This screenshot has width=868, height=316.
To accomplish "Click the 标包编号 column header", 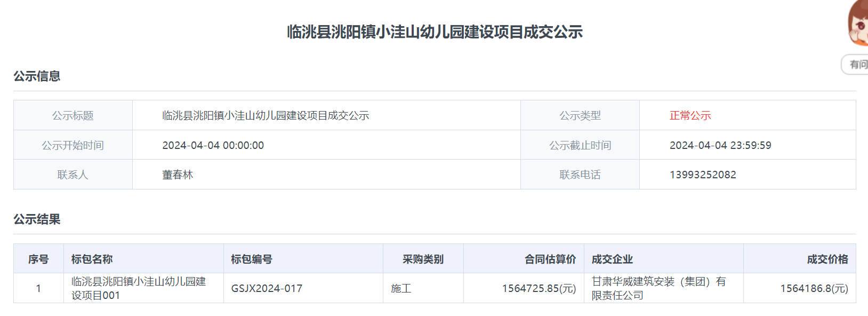I will 251,259.
